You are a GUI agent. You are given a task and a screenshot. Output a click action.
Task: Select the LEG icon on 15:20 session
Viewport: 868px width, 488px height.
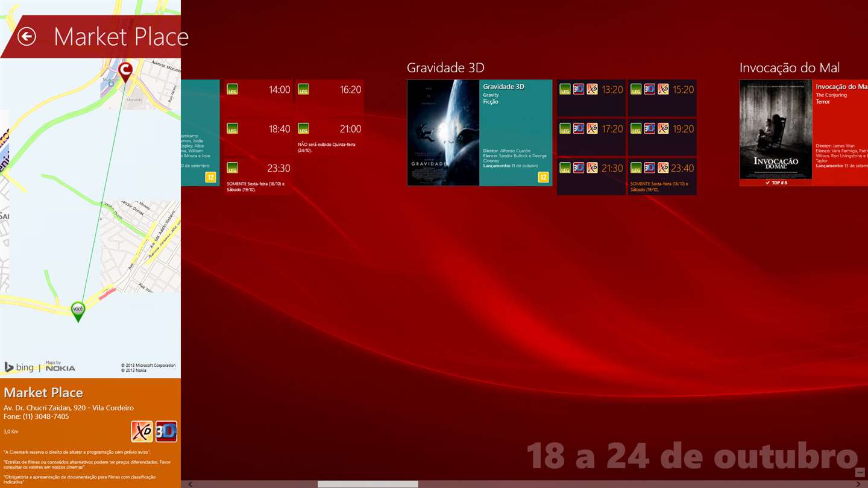point(636,89)
